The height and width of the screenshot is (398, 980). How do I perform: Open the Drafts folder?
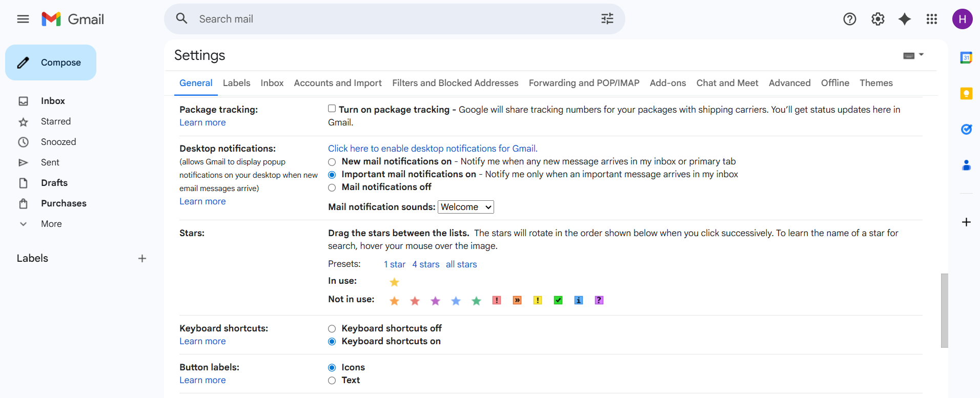click(x=54, y=183)
